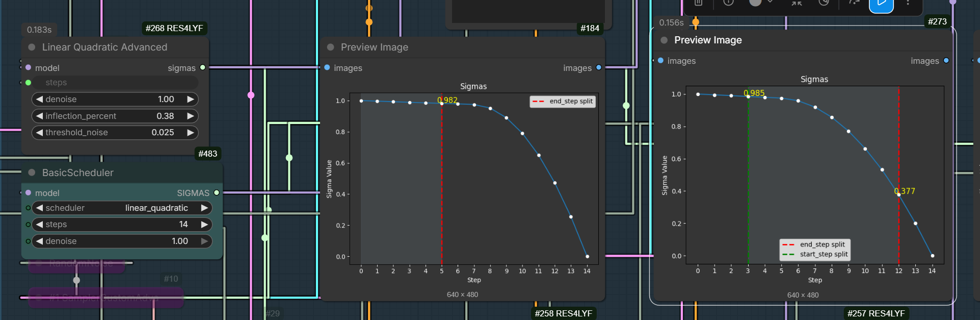This screenshot has height=320, width=980.
Task: Click the collapse arrows icon in the selection toolbar
Action: point(797,3)
